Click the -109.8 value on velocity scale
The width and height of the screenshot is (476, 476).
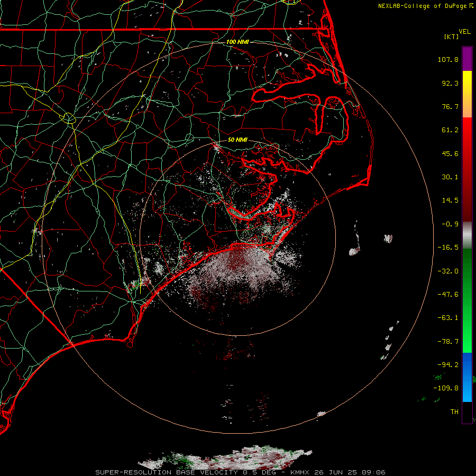point(446,388)
